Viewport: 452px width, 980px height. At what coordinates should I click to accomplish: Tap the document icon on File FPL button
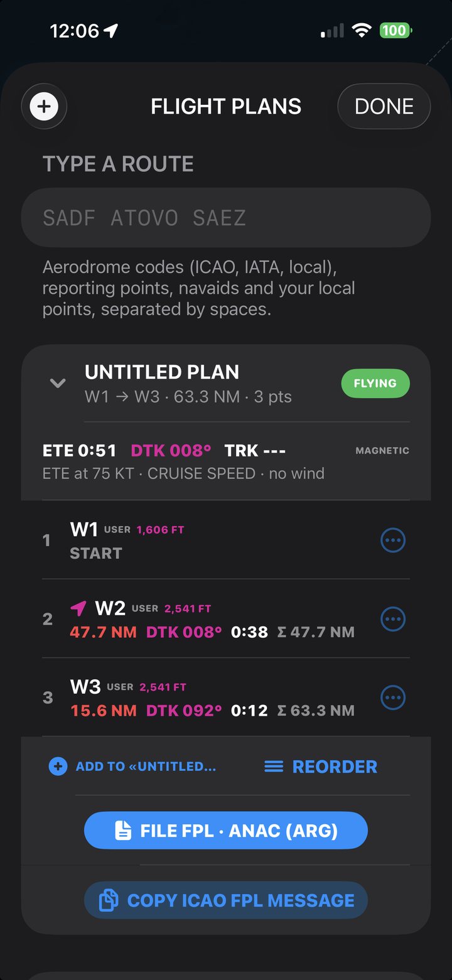coord(123,831)
